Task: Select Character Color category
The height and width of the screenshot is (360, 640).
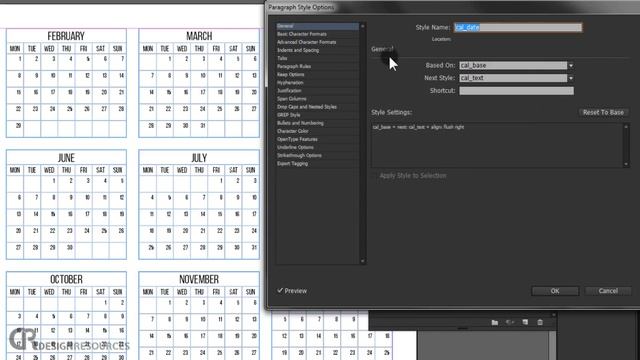Action: coord(318,131)
